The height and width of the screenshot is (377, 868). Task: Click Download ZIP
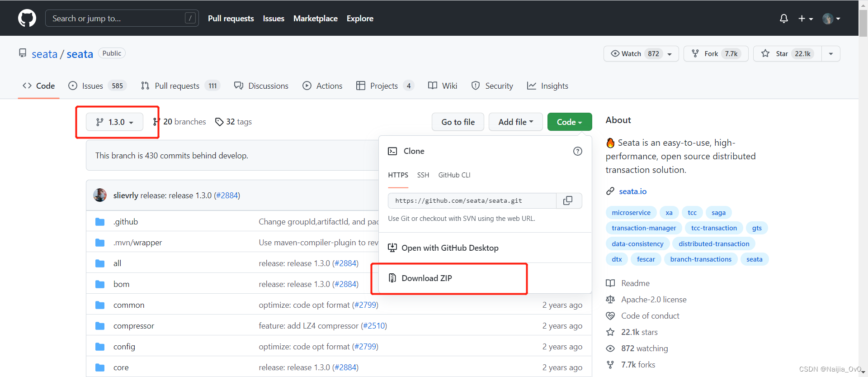pyautogui.click(x=420, y=278)
